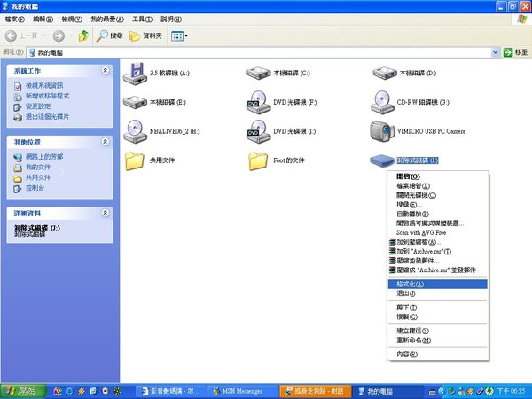Screen dimensions: 532x399
Task: Select the removable disk (J:) icon
Action: (x=382, y=160)
